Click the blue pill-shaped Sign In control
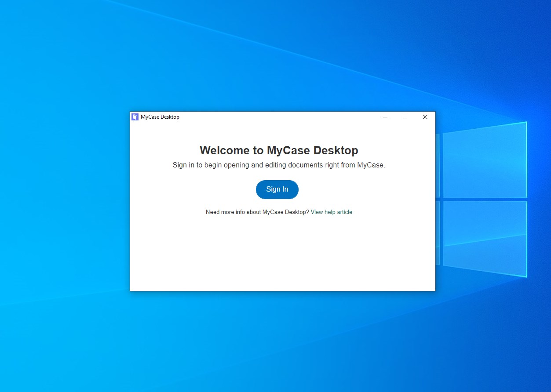This screenshot has width=551, height=392. [x=277, y=189]
